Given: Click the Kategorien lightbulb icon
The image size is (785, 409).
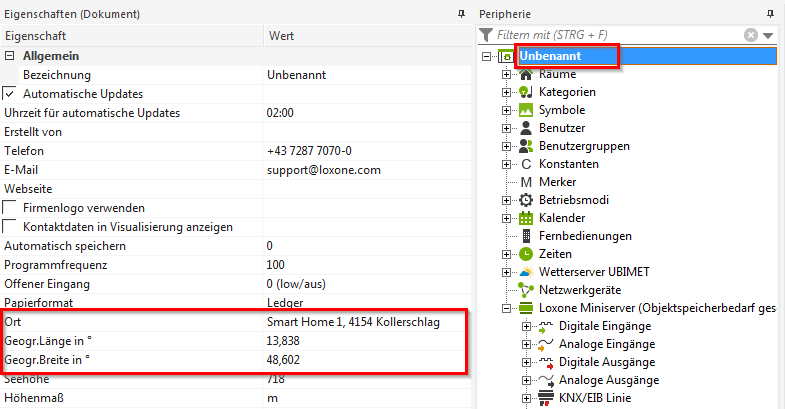Looking at the screenshot, I should (526, 92).
